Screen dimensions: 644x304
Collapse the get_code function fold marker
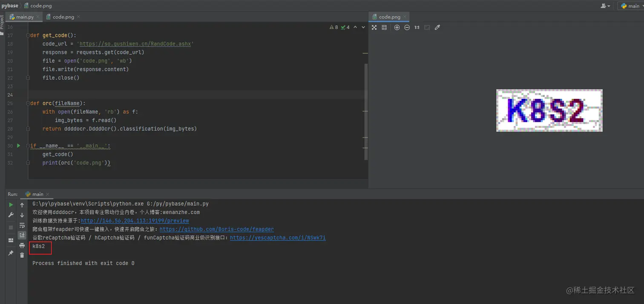point(28,35)
